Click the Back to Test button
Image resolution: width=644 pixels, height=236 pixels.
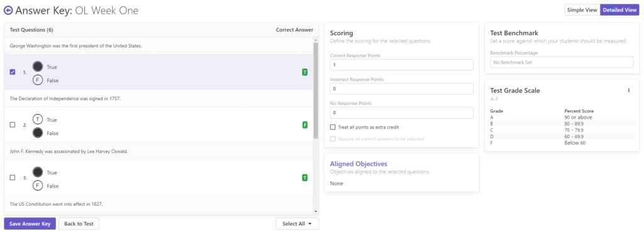coord(79,223)
